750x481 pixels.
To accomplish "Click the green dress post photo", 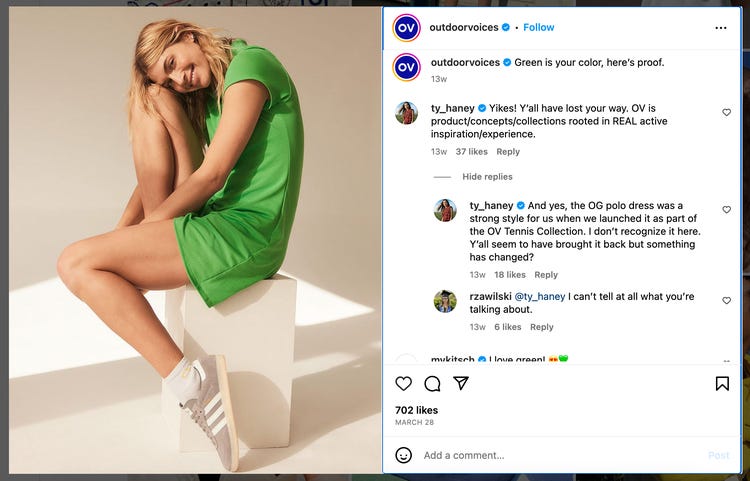I will click(195, 240).
